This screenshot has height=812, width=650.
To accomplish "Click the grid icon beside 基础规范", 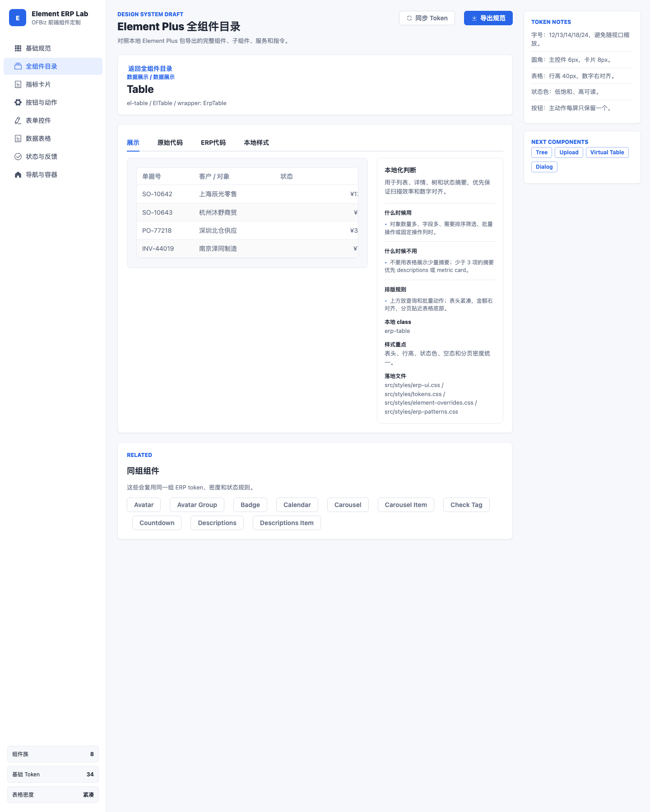I will 18,48.
